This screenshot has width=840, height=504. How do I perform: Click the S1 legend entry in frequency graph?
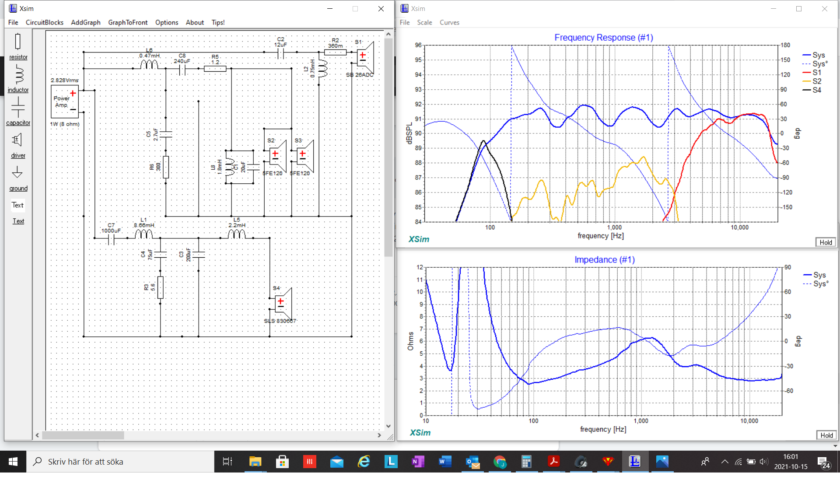812,73
